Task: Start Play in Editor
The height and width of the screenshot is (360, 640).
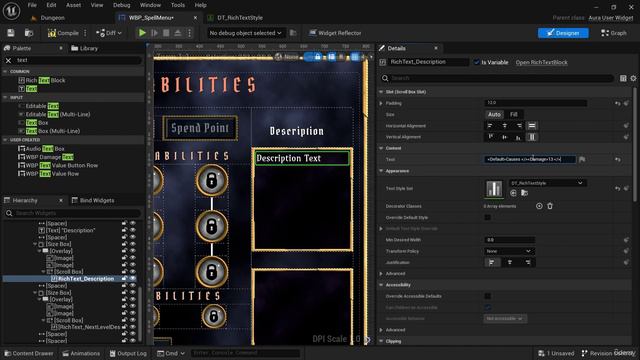Action: tap(142, 33)
